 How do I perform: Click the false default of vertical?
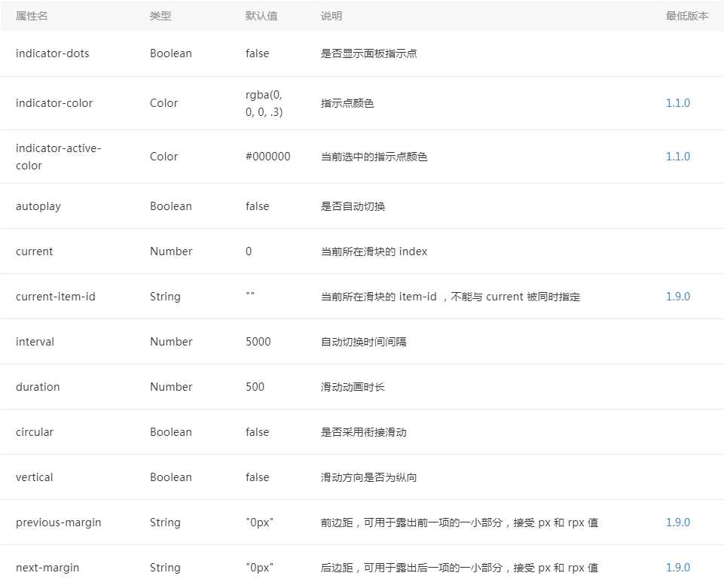coord(257,477)
